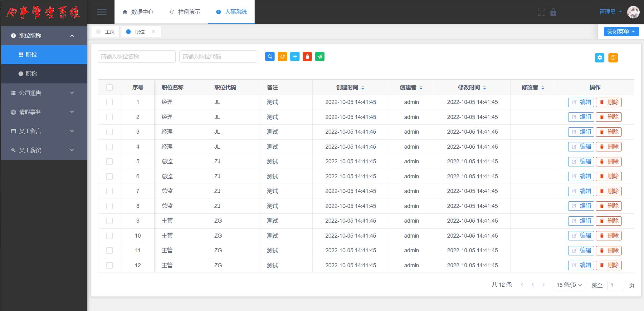Check the checkbox for row 1
This screenshot has height=311, width=644.
coord(110,102)
